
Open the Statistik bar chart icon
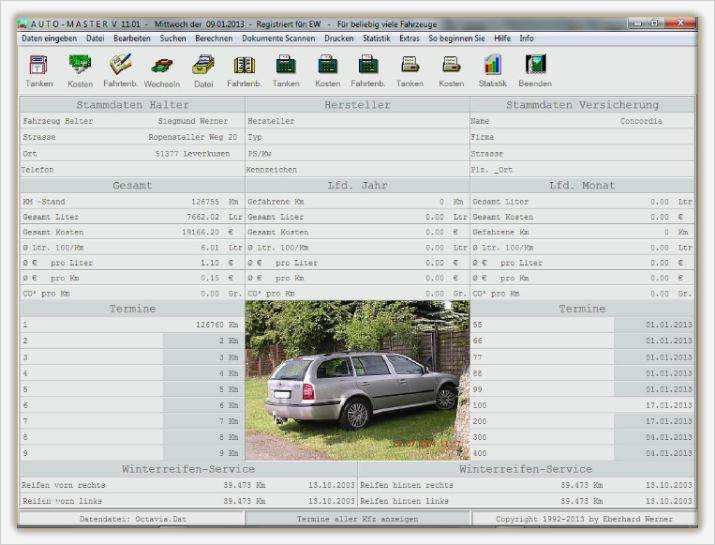(493, 66)
